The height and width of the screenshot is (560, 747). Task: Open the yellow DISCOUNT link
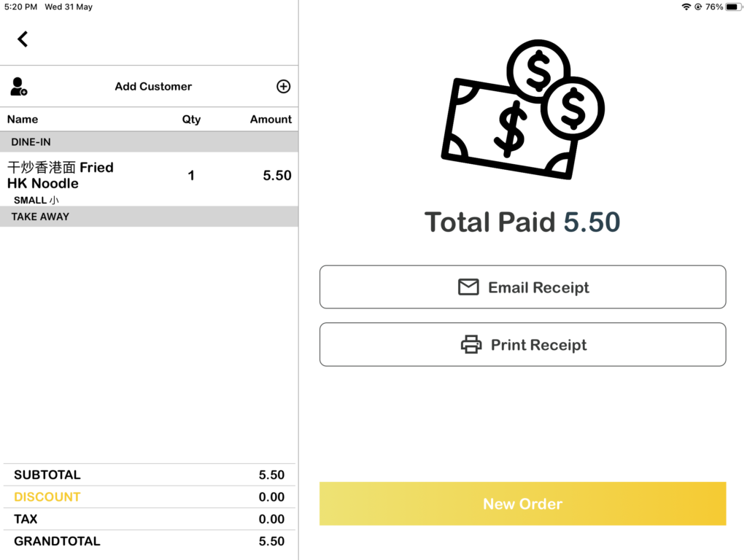click(47, 497)
